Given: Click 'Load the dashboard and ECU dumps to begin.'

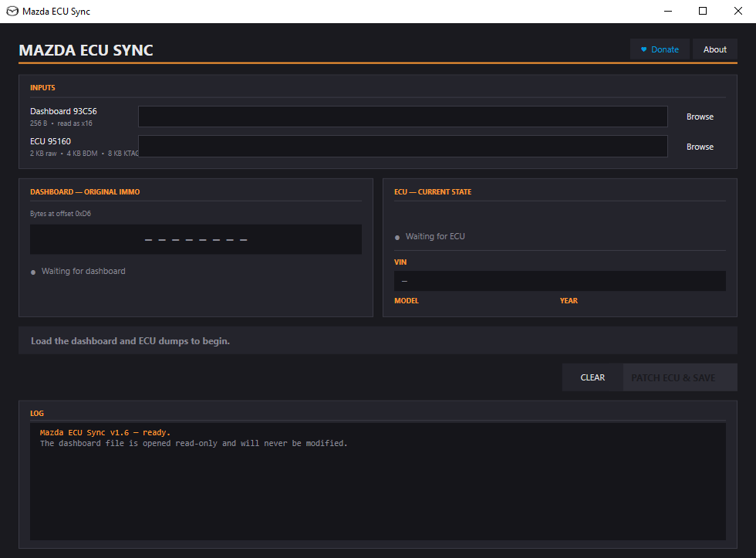Looking at the screenshot, I should point(130,341).
